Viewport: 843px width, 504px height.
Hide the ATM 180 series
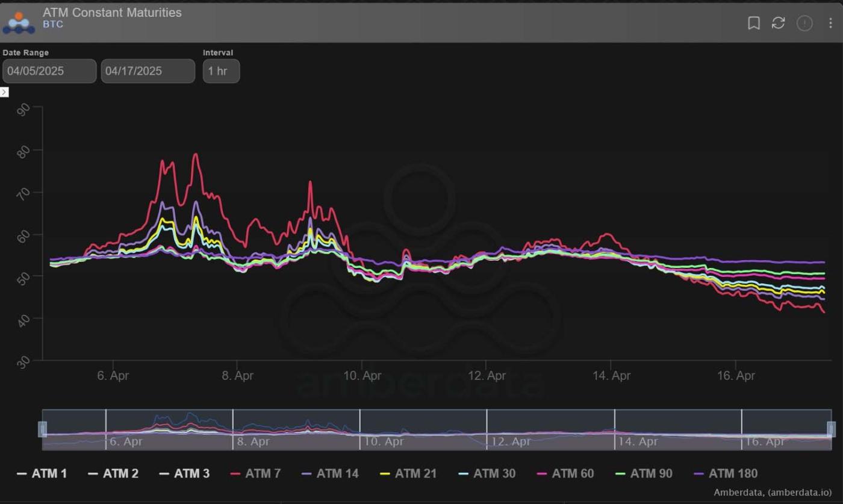[726, 473]
